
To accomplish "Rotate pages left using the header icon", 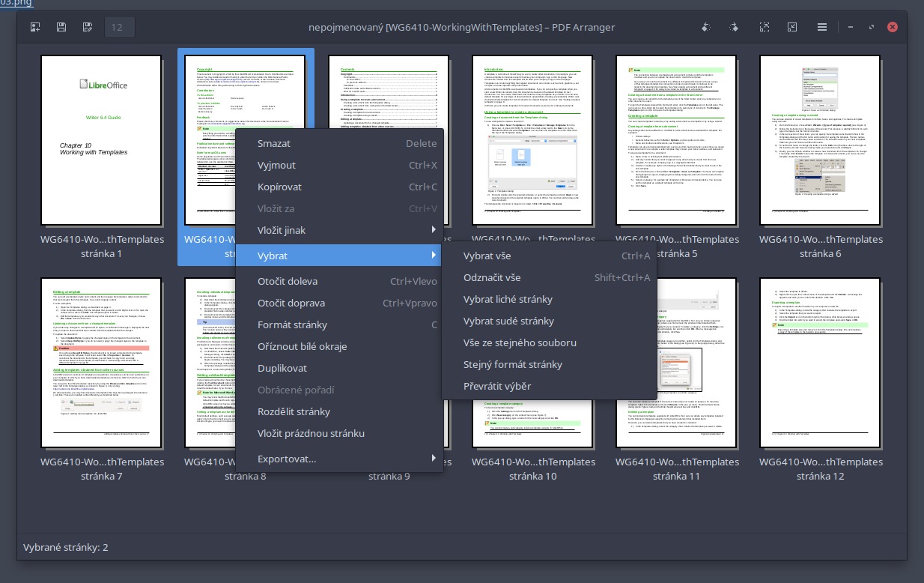I will (705, 27).
